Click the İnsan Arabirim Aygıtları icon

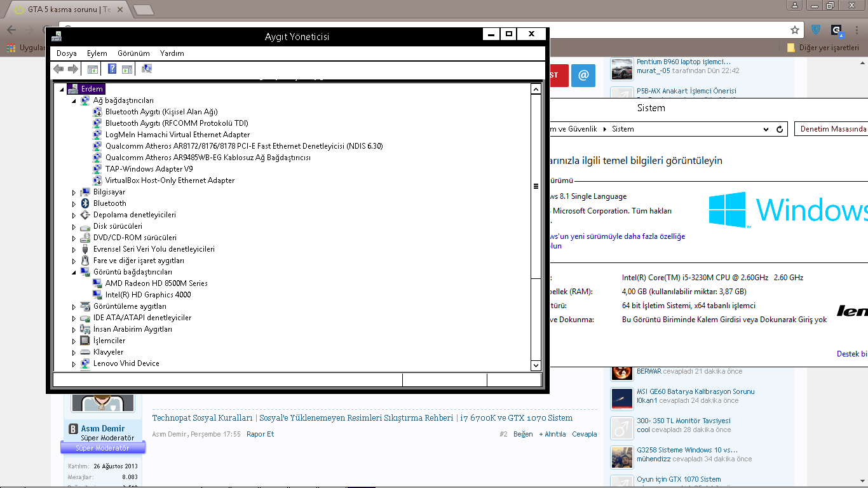pos(85,329)
